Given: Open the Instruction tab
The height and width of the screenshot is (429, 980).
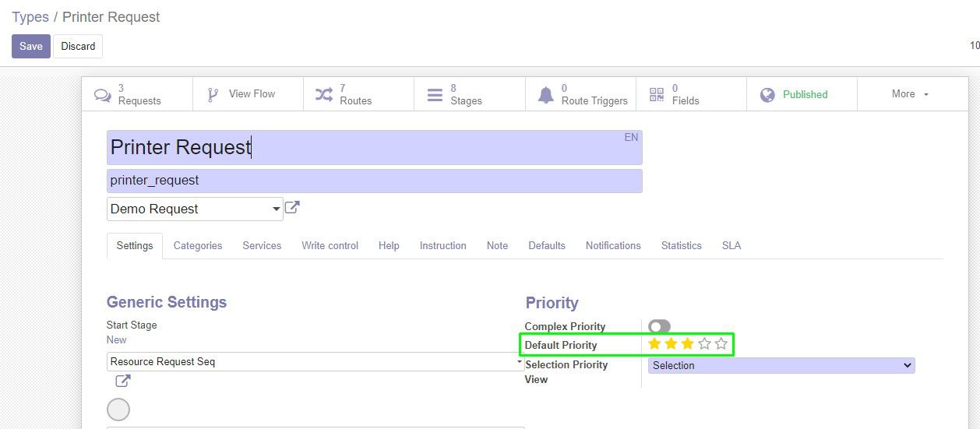Looking at the screenshot, I should 443,245.
